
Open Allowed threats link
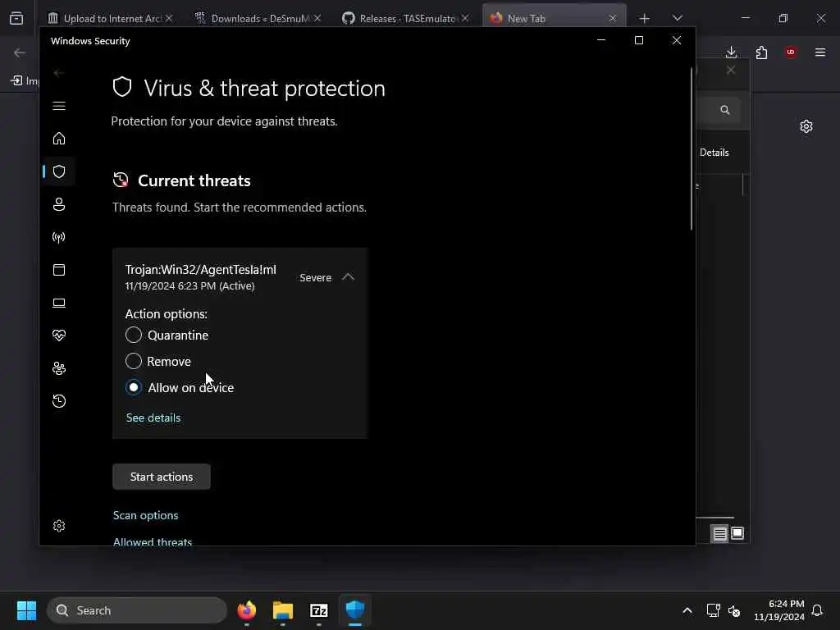[x=153, y=541]
